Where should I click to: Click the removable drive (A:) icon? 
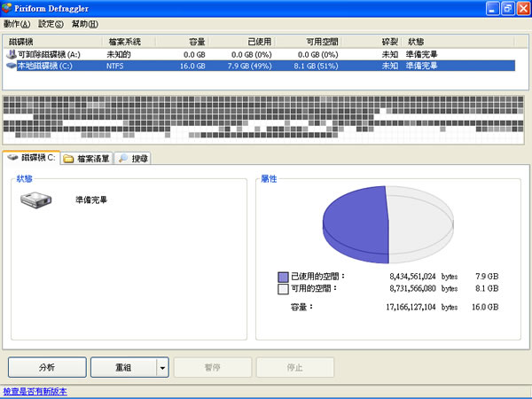tap(11, 54)
